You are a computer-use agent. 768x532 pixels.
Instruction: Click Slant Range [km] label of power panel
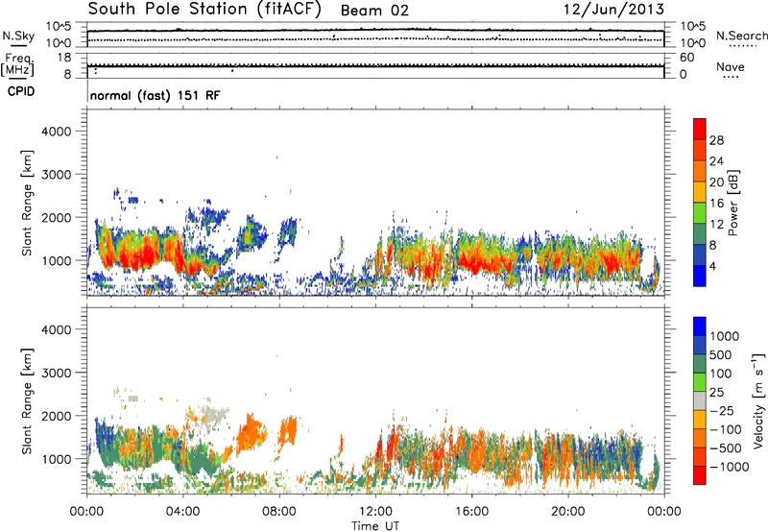[27, 203]
